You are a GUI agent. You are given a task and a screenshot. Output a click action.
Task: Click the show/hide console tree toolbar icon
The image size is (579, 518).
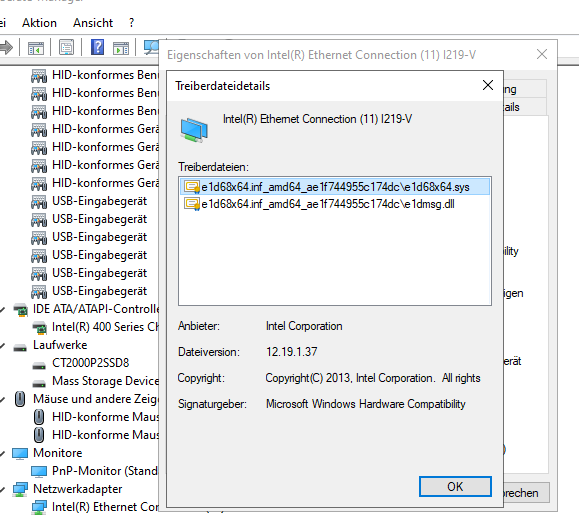[36, 47]
